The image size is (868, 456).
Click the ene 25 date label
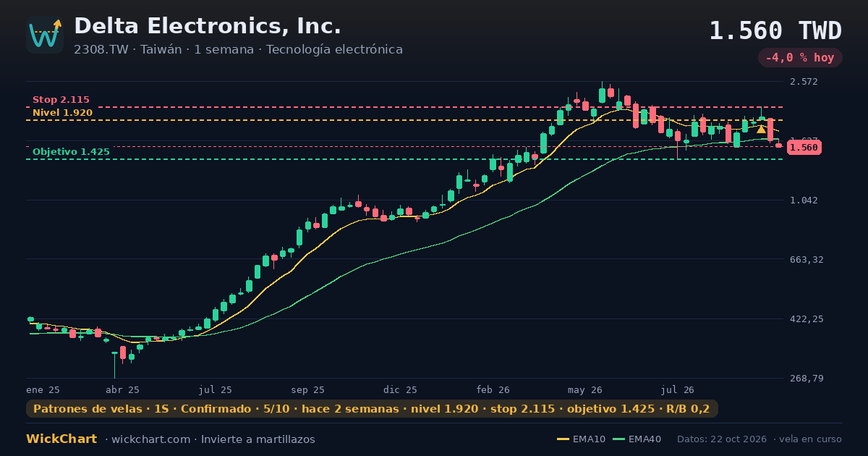tap(43, 389)
